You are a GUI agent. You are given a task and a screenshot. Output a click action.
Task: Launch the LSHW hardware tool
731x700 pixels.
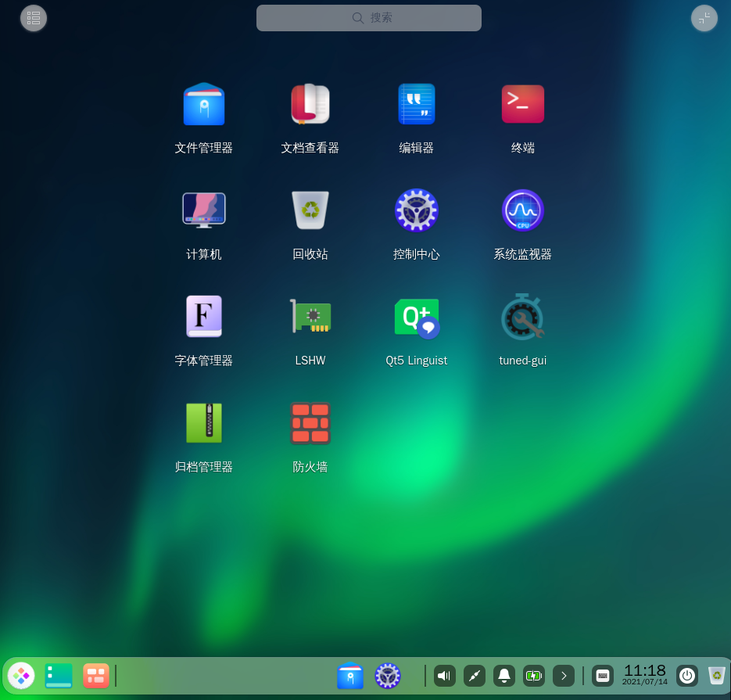310,317
